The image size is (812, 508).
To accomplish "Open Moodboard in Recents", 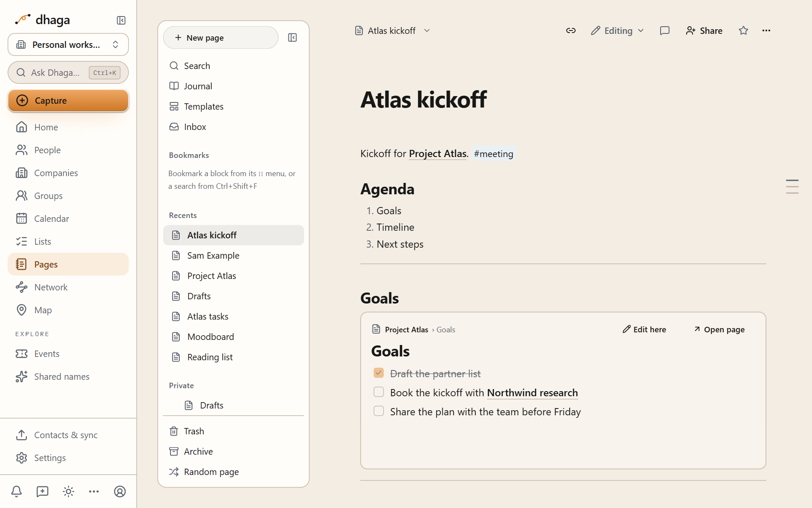I will click(x=233, y=337).
